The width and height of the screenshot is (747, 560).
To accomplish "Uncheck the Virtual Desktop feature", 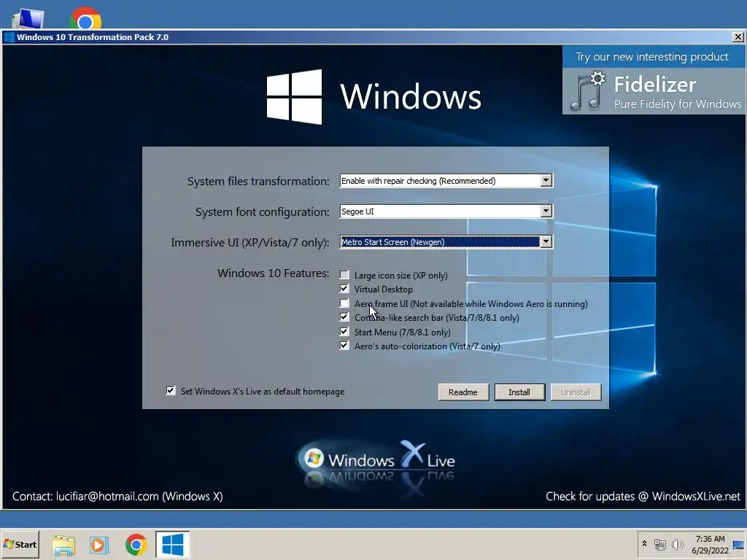I will coord(344,289).
